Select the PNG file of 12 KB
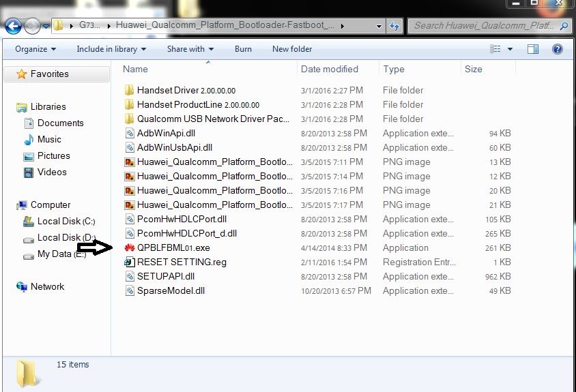This screenshot has width=576, height=392. (215, 176)
